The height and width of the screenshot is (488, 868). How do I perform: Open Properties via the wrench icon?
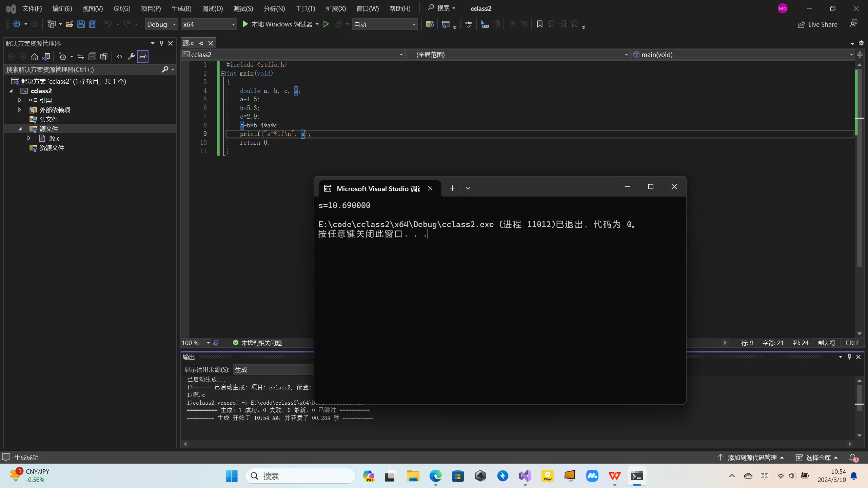tap(131, 57)
